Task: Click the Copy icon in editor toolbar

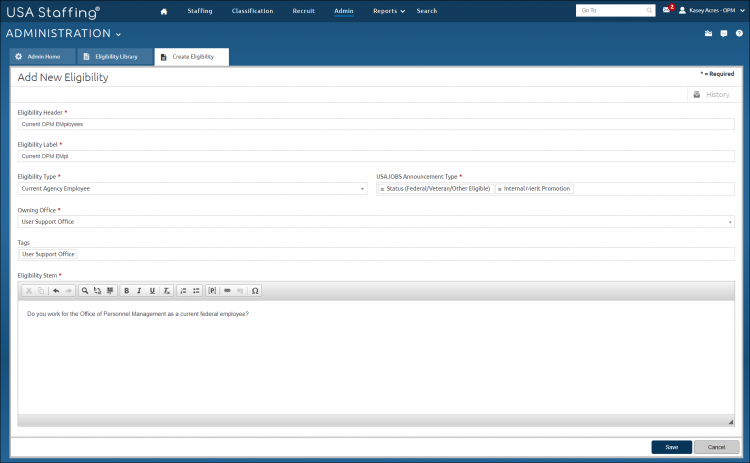Action: [41, 291]
